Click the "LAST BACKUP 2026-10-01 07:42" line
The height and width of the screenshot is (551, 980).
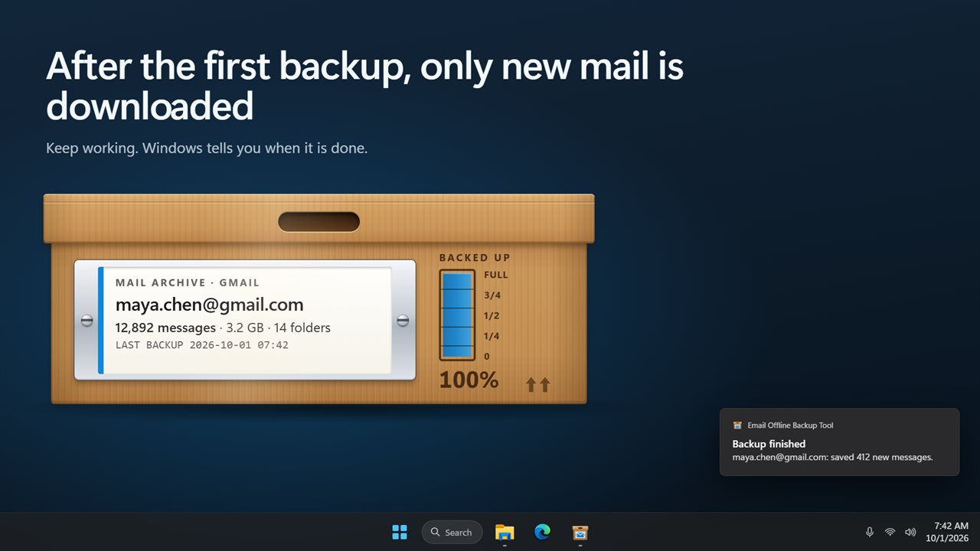202,345
